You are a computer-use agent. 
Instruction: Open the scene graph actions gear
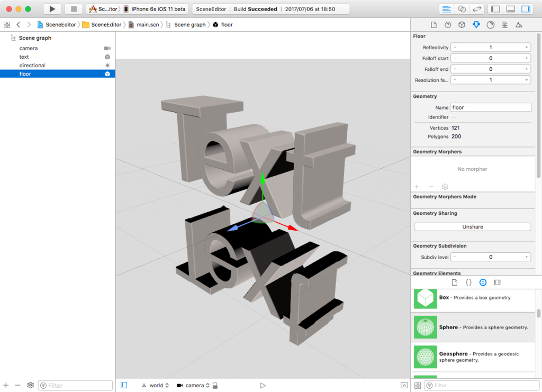click(x=30, y=385)
